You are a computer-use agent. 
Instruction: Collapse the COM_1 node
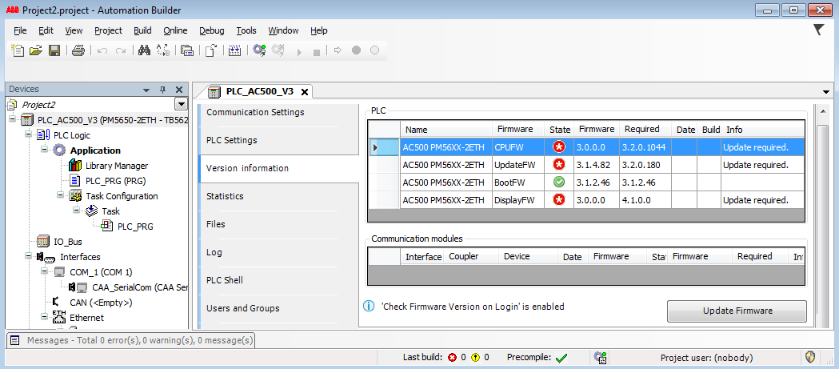click(x=44, y=271)
